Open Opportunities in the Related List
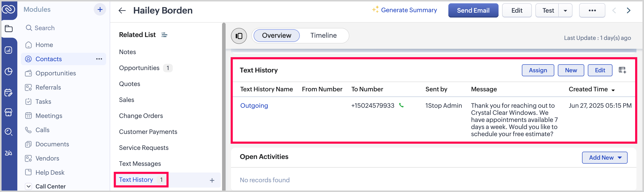The image size is (644, 192). coord(139,68)
